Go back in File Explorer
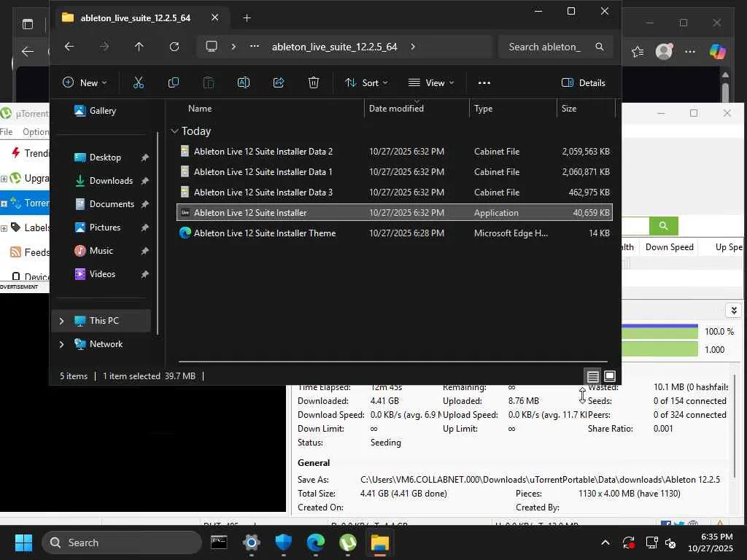The height and width of the screenshot is (560, 747). coord(69,47)
